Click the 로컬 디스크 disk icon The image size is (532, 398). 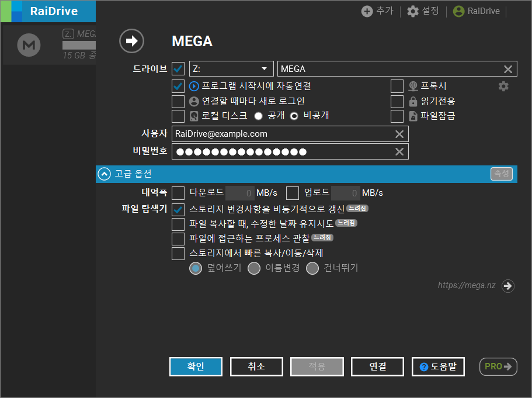tap(194, 116)
